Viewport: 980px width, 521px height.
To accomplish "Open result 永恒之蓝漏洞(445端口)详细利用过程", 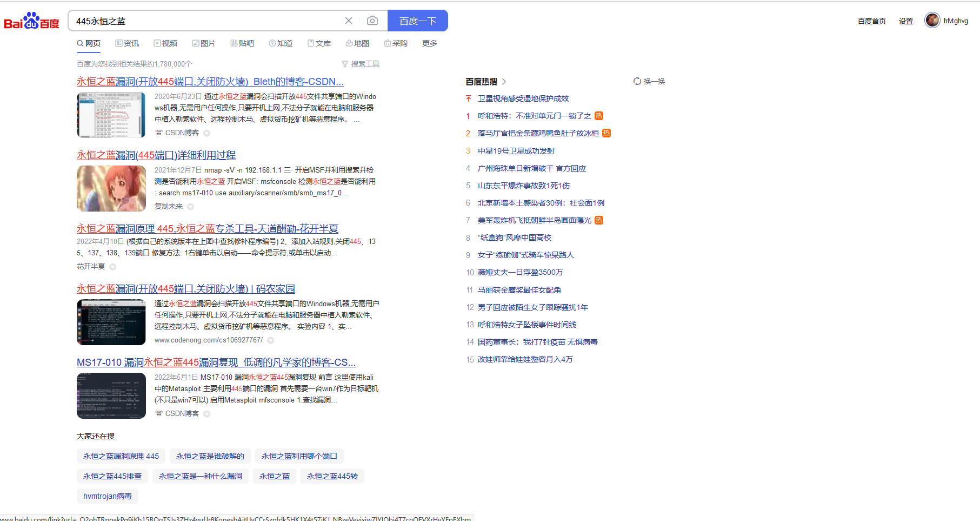I will point(156,155).
